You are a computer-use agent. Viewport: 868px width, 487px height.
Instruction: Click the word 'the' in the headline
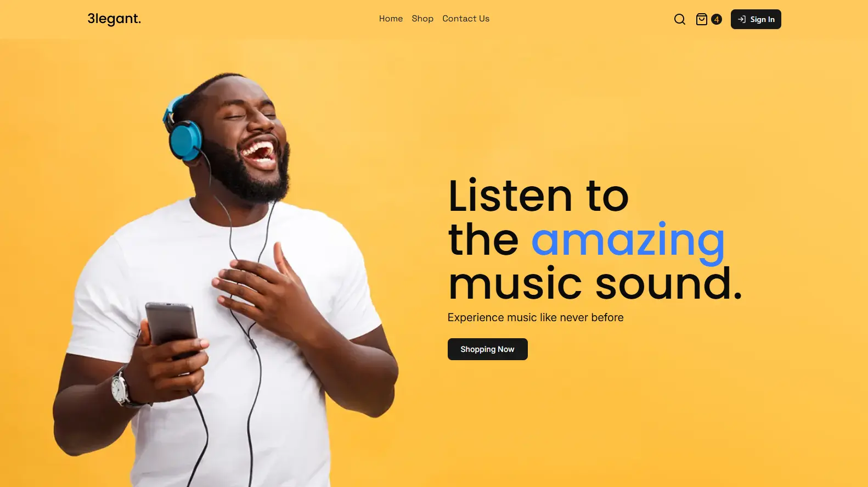(x=483, y=240)
